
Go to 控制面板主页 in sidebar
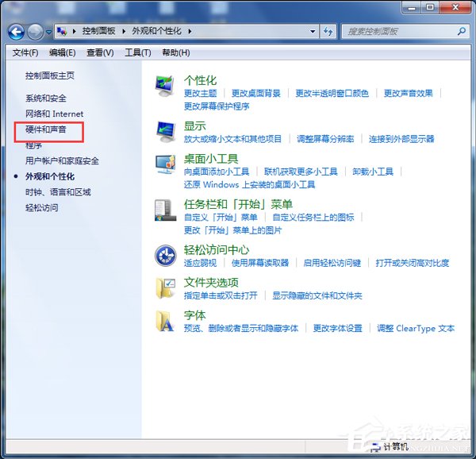coord(50,75)
